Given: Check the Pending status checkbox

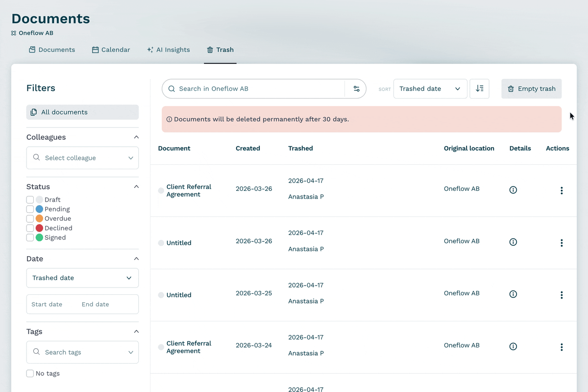Looking at the screenshot, I should (30, 209).
